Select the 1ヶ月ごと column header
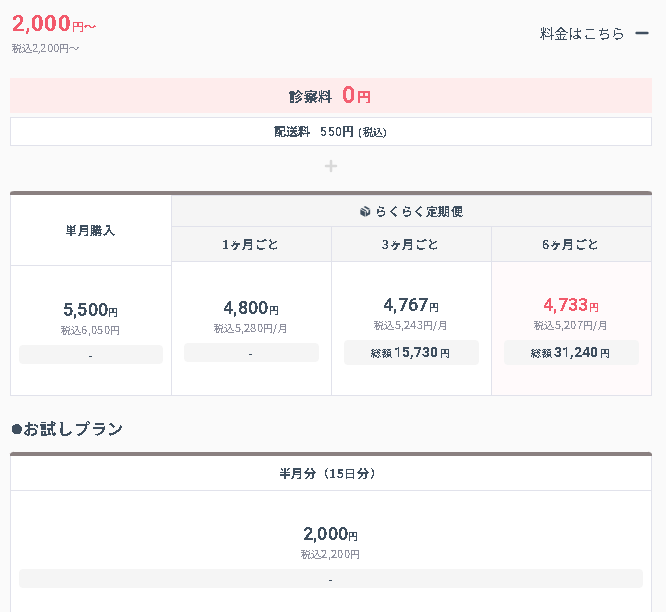The height and width of the screenshot is (612, 666). 251,244
